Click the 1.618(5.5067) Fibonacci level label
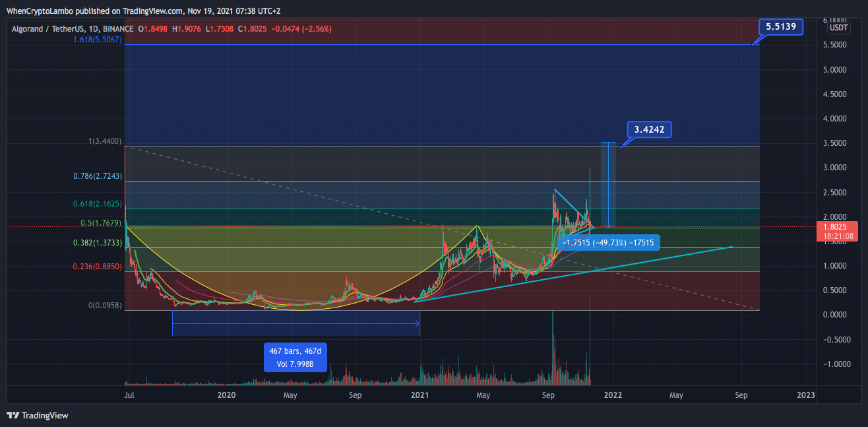 click(x=98, y=40)
